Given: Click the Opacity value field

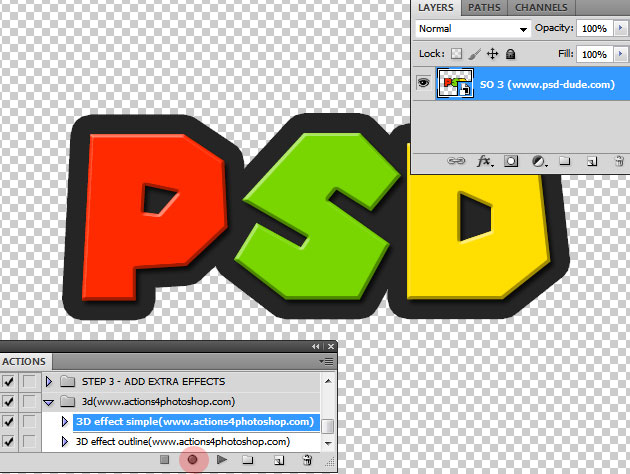Looking at the screenshot, I should tap(594, 29).
